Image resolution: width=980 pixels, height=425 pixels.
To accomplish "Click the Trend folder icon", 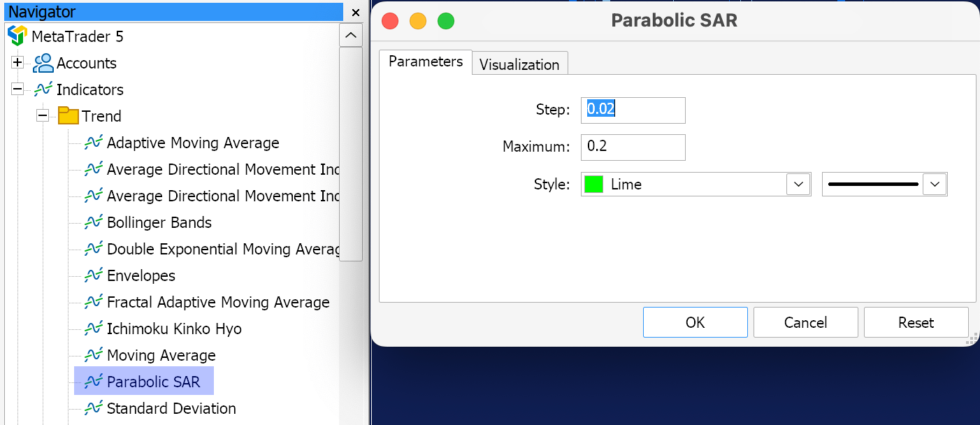I will 69,116.
